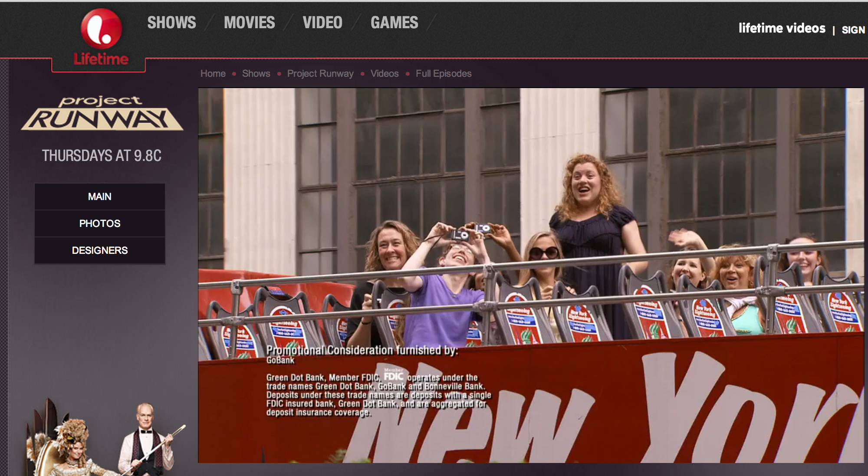This screenshot has height=476, width=868.
Task: Open the DESIGNERS section
Action: pos(100,250)
